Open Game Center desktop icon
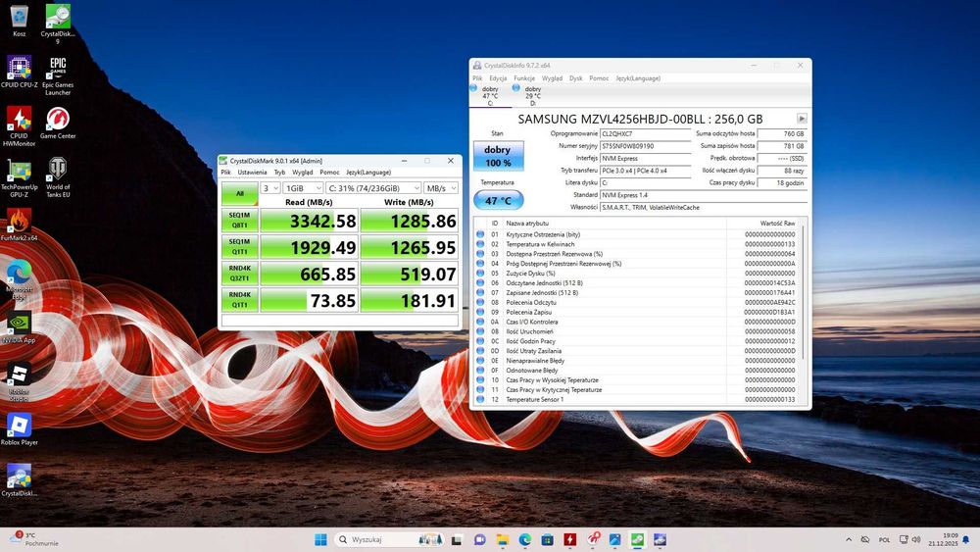 click(x=58, y=123)
